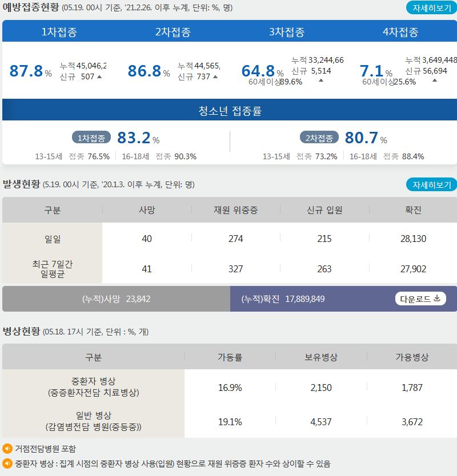Click the '(누적)확진 17,889,849' figure
This screenshot has height=476, width=457.
[x=283, y=299]
